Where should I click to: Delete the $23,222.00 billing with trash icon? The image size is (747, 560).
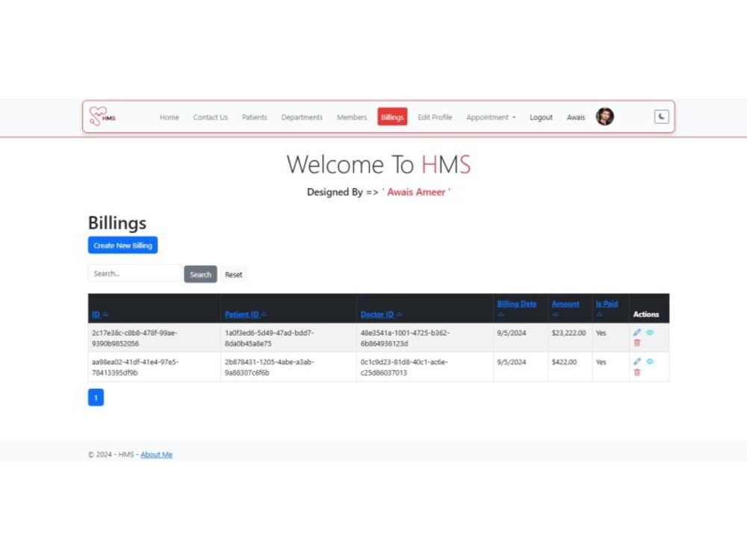coord(637,343)
